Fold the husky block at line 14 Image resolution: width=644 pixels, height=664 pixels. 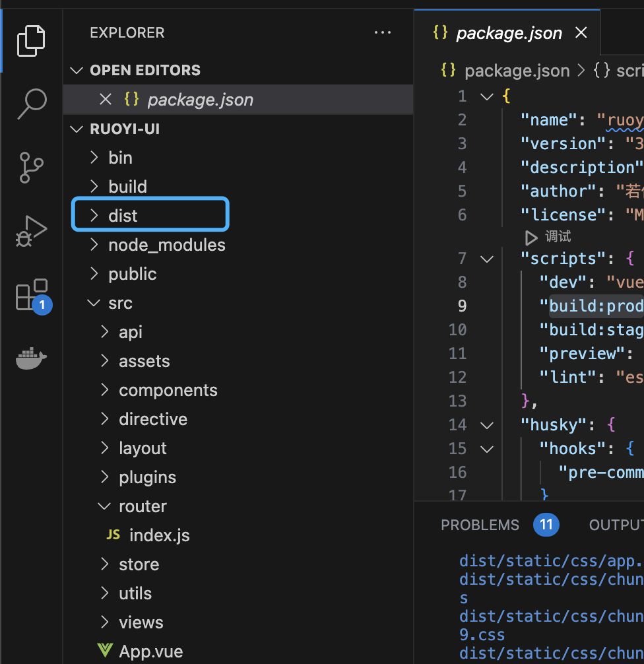coord(487,424)
